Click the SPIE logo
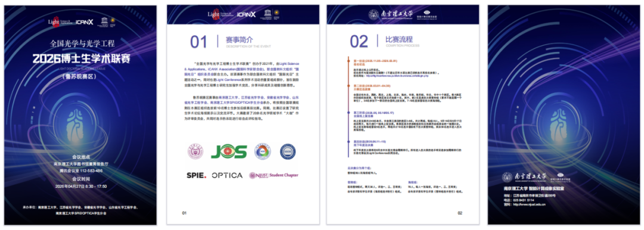644x230 pixels. pos(196,175)
